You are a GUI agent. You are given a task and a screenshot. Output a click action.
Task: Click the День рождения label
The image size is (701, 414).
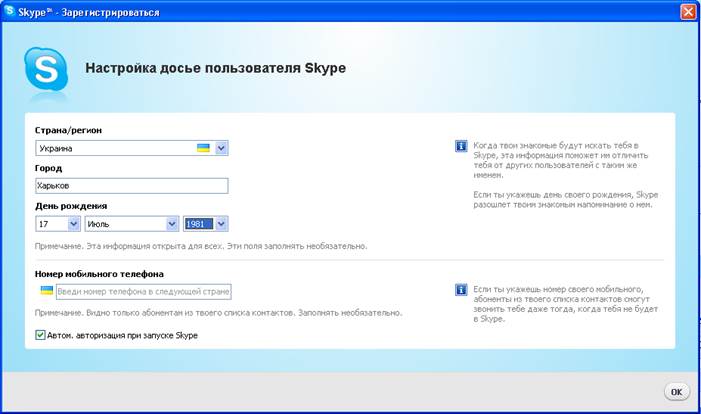(71, 206)
